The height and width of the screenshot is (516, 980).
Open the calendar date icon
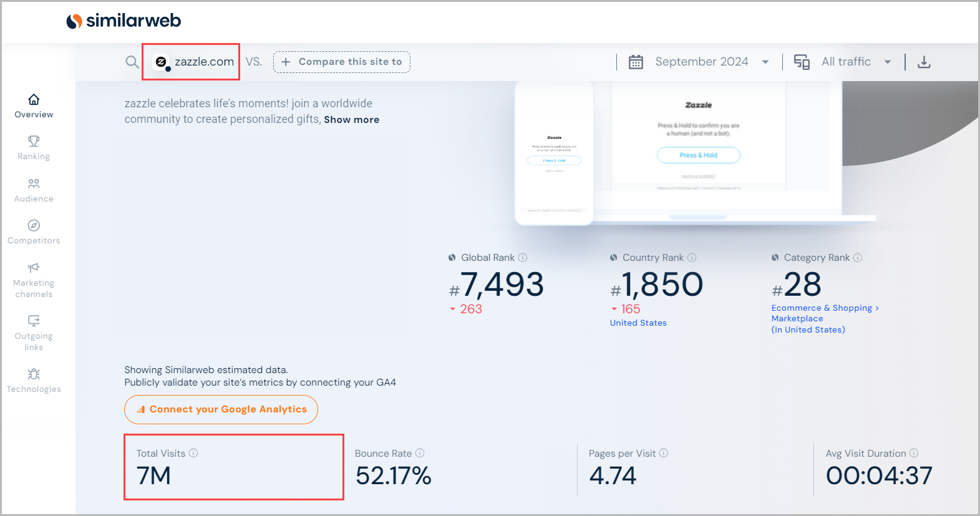636,62
